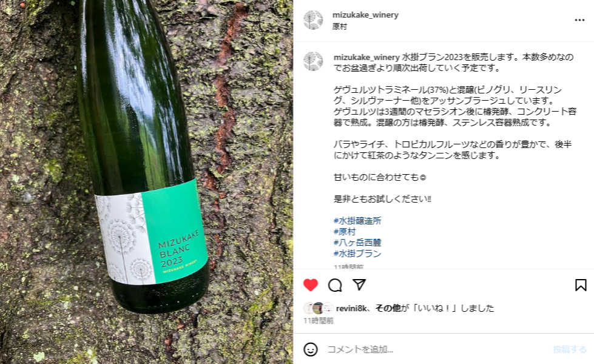View その他 users who liked the post

point(388,308)
